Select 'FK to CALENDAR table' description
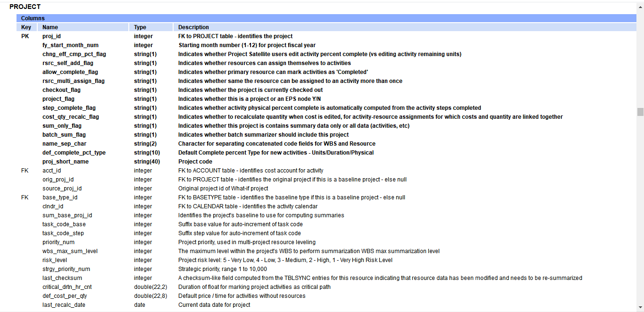 pos(248,206)
